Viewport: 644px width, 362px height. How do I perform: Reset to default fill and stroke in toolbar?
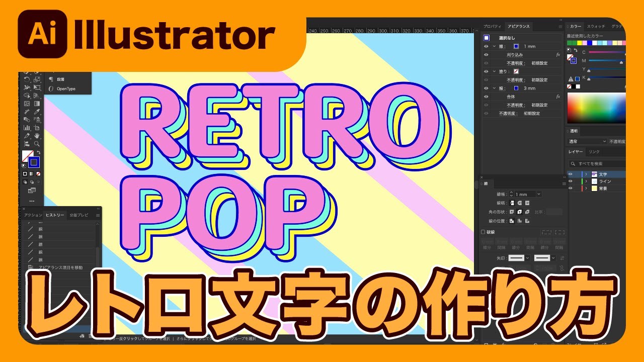pyautogui.click(x=24, y=165)
